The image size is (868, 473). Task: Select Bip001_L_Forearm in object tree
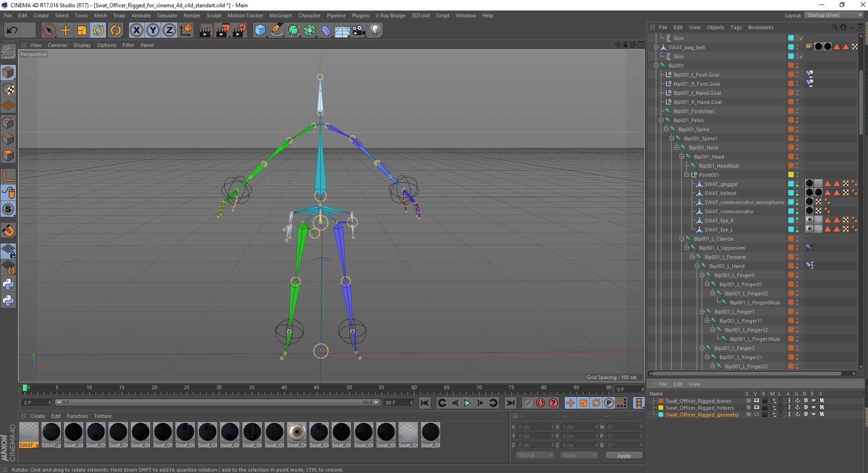725,257
